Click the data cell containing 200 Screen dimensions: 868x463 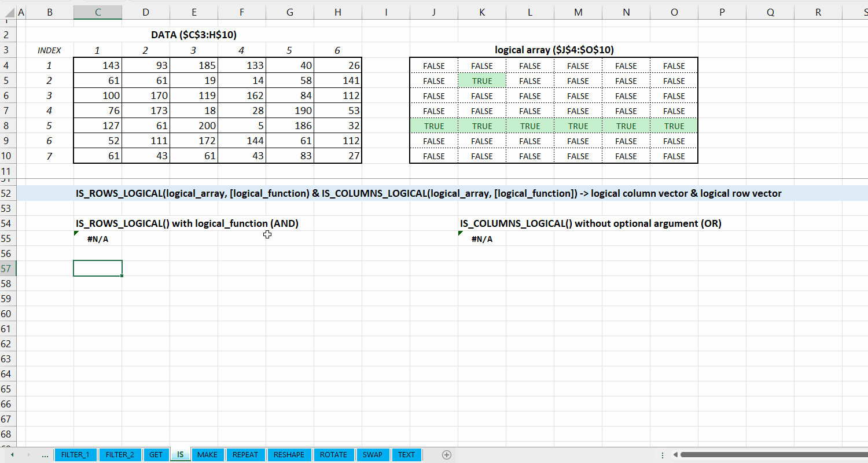pyautogui.click(x=194, y=126)
